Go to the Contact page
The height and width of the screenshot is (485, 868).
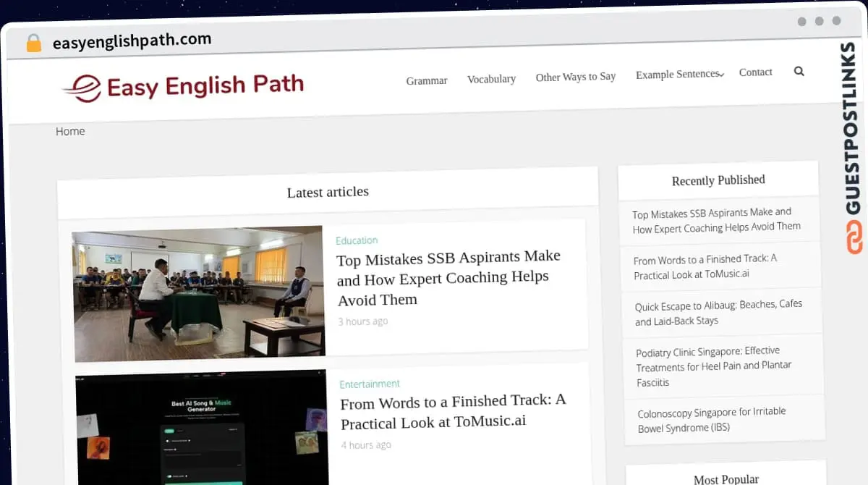click(x=755, y=72)
